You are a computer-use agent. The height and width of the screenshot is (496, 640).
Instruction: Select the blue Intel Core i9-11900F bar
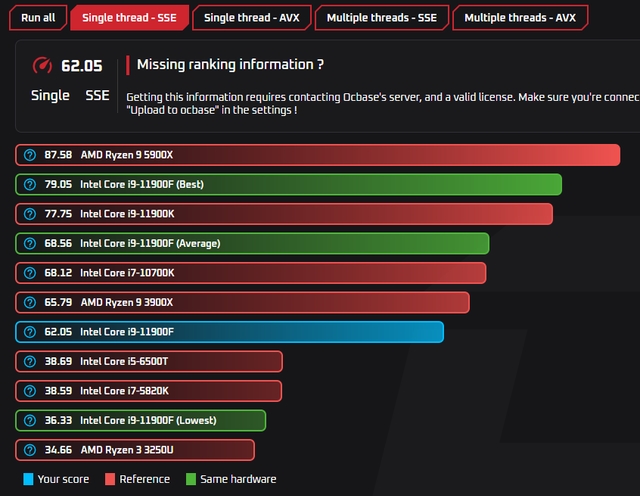(x=229, y=332)
